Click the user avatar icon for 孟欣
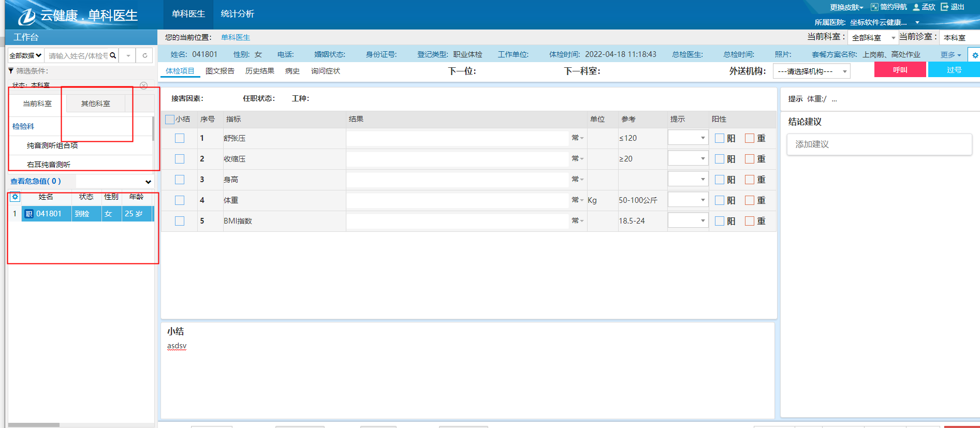 (916, 7)
